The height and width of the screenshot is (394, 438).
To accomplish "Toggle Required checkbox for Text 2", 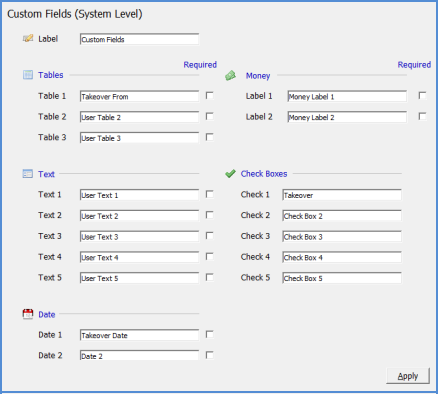I will click(x=210, y=215).
